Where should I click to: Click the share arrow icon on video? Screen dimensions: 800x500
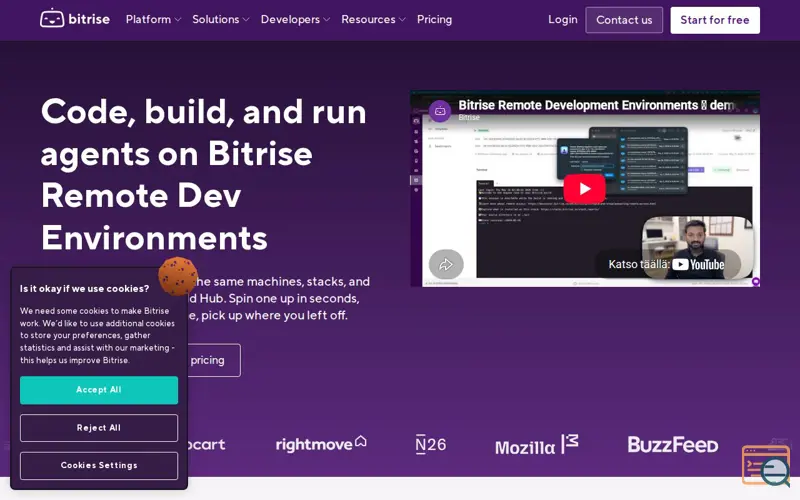(446, 264)
